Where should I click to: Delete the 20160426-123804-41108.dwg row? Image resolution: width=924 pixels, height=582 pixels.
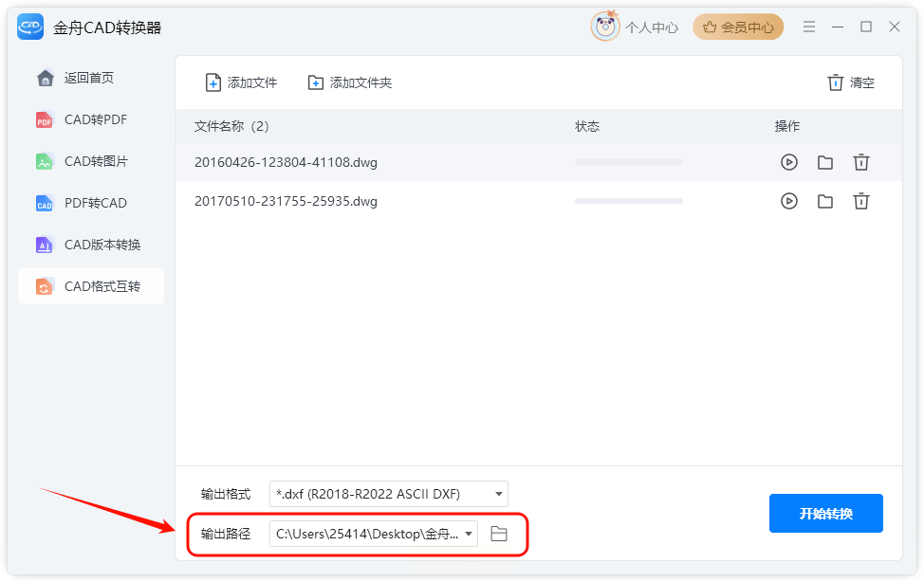tap(861, 162)
